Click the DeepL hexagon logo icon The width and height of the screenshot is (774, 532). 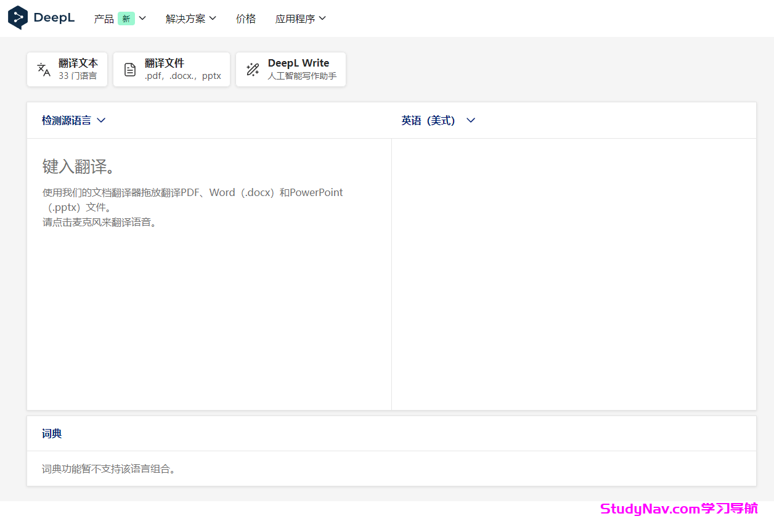click(18, 18)
